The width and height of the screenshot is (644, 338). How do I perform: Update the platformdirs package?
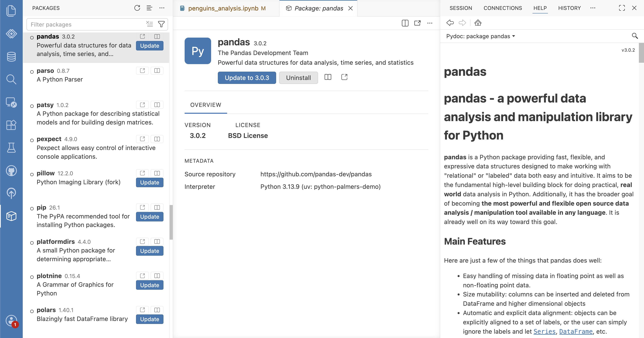click(x=149, y=251)
